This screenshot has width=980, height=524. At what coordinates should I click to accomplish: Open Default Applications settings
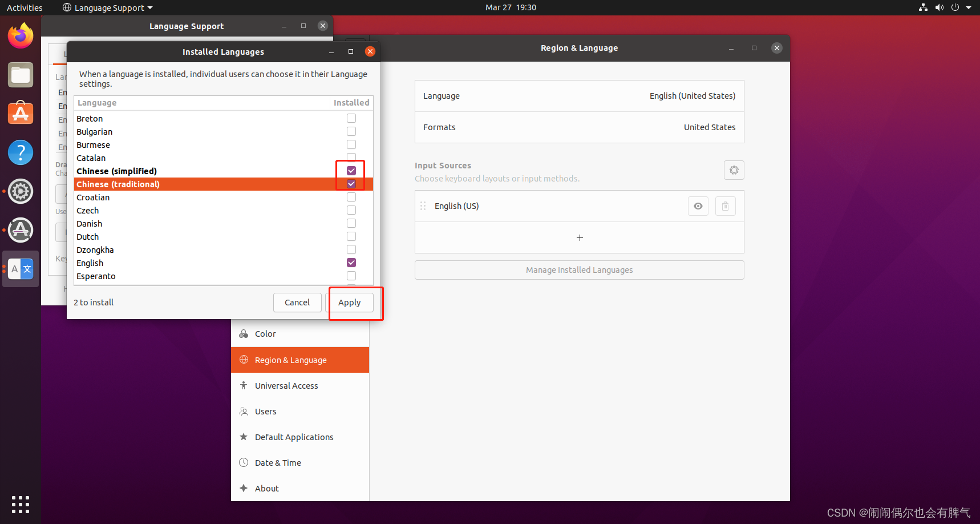(300, 437)
